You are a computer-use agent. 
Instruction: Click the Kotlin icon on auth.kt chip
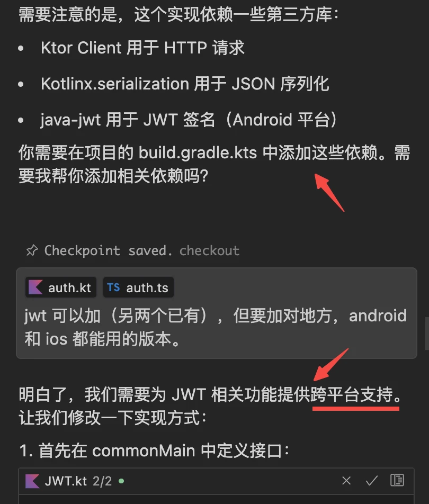point(35,287)
